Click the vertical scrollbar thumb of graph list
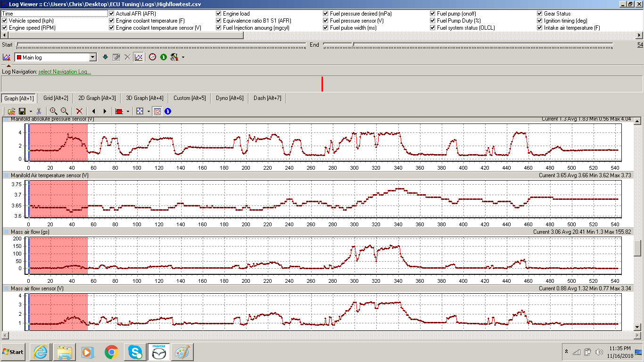Image resolution: width=644 pixels, height=362 pixels. [638, 247]
